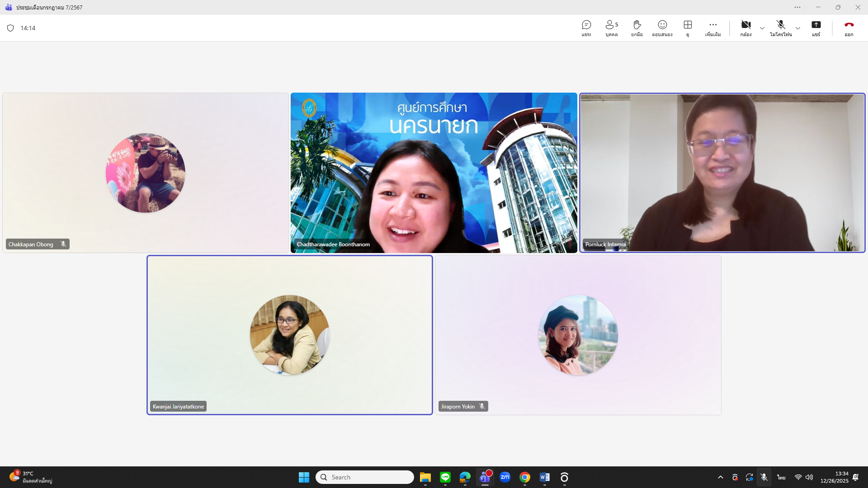
Task: Turn on the camera
Action: (745, 28)
